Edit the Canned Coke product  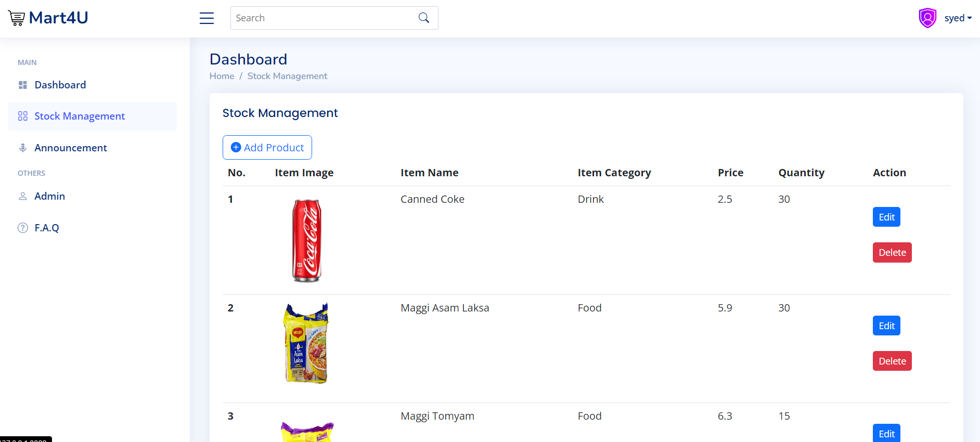(x=886, y=217)
